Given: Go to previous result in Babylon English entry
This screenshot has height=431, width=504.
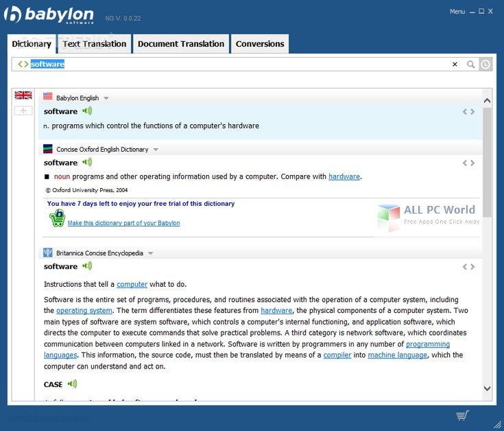Looking at the screenshot, I should coord(465,112).
